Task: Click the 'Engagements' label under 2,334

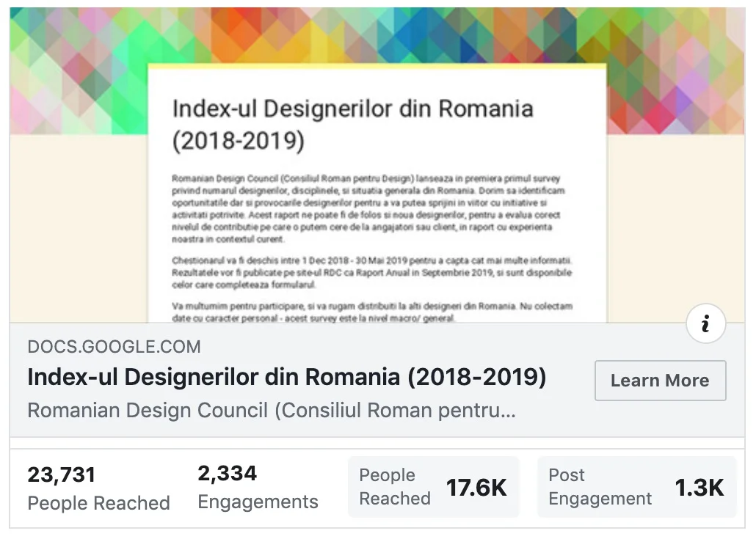Action: [x=258, y=502]
